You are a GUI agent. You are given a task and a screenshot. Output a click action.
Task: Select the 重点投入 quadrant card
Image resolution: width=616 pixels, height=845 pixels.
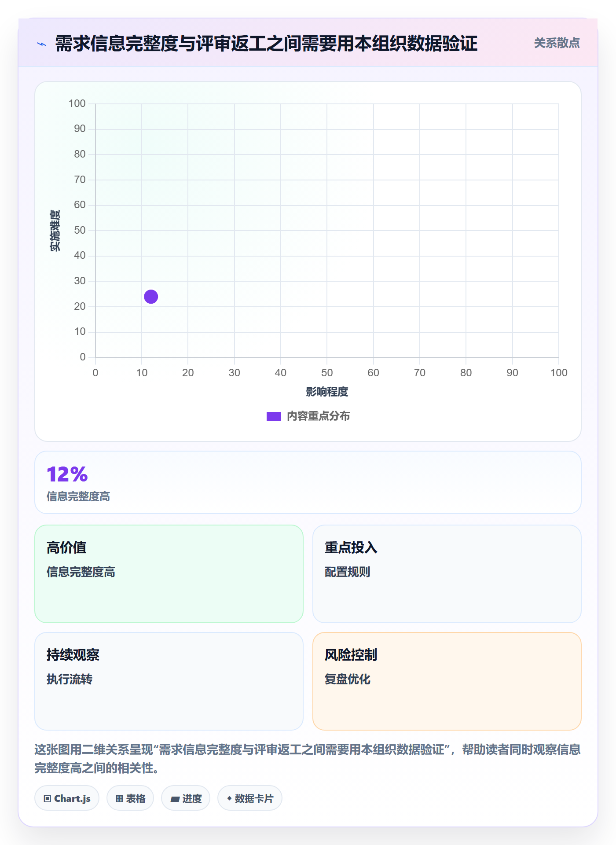point(447,573)
